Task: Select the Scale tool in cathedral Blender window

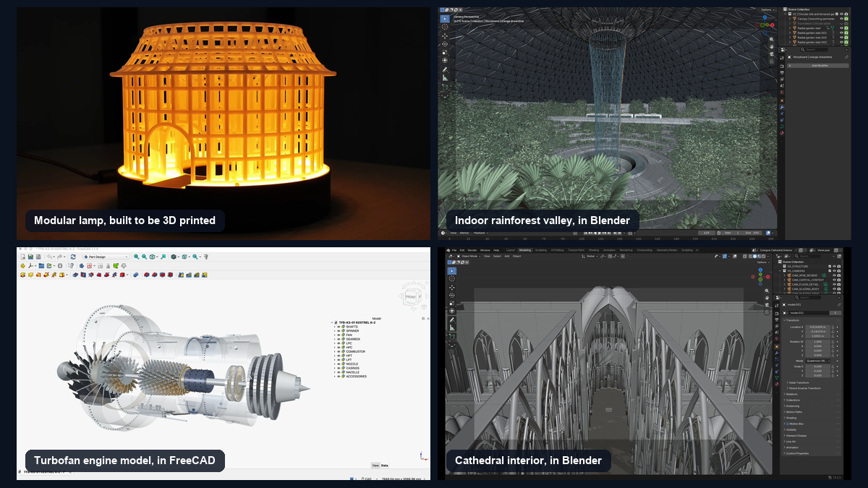Action: pos(452,304)
